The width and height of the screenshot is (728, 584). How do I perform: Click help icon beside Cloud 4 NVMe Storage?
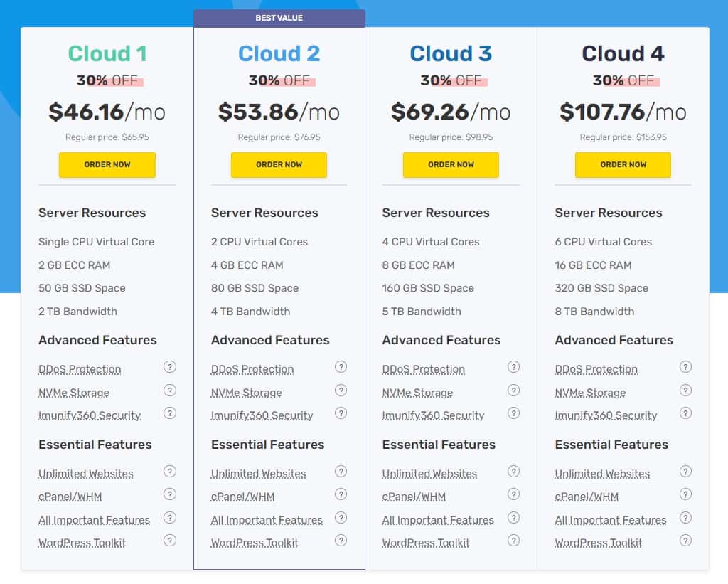tap(685, 391)
